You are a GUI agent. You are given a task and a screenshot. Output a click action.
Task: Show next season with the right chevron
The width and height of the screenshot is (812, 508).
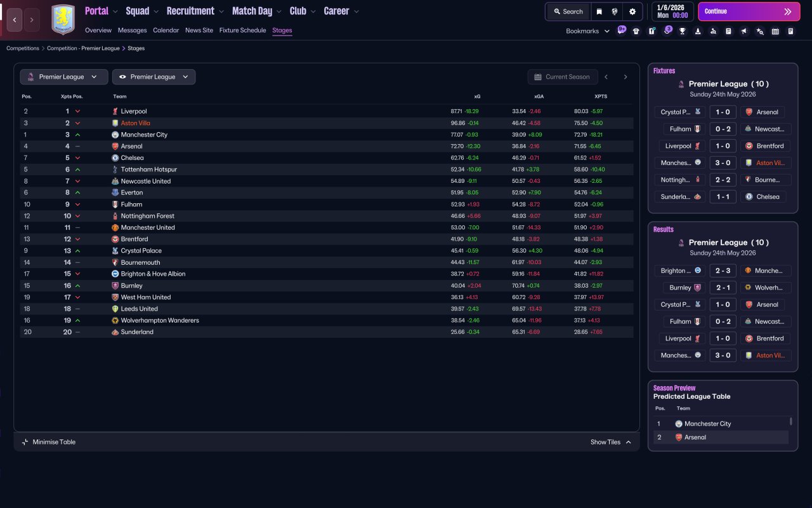[x=625, y=77]
